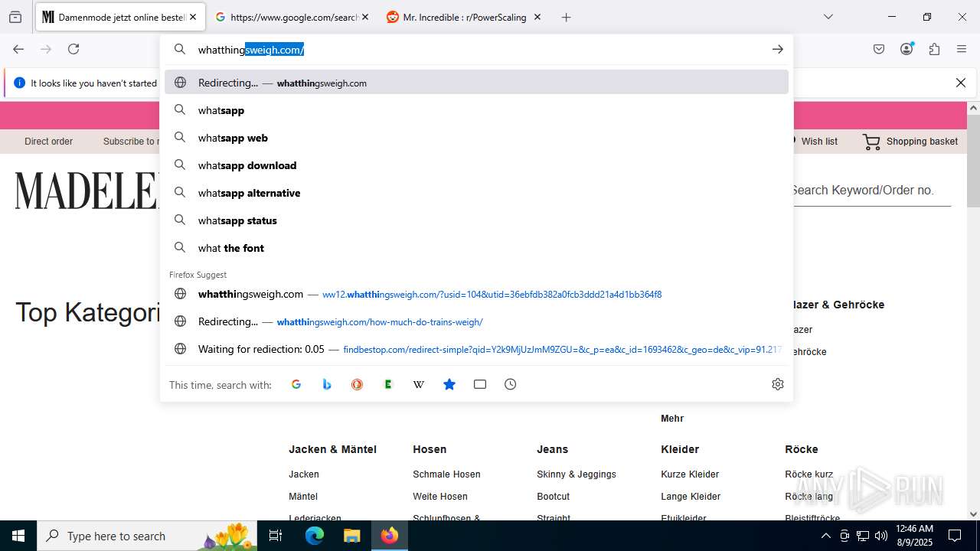Click Firefox icon in taskbar
The height and width of the screenshot is (551, 980).
pos(390,536)
